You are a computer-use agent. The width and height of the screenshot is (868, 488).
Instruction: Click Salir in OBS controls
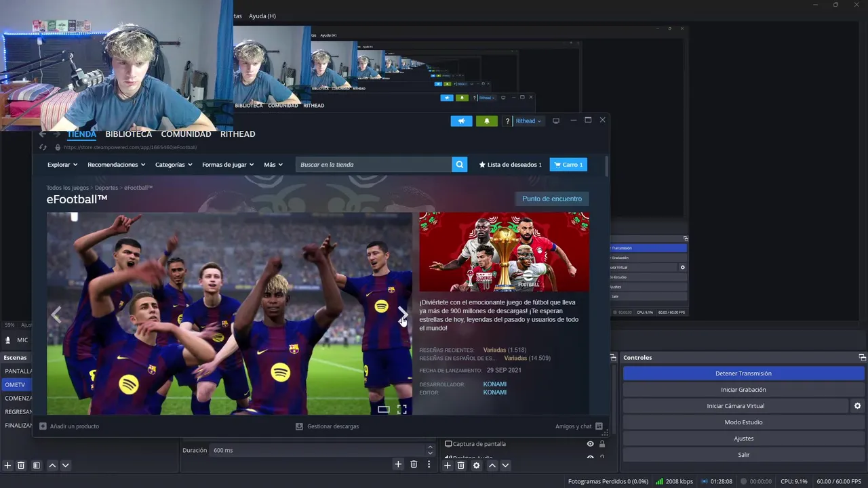tap(743, 455)
